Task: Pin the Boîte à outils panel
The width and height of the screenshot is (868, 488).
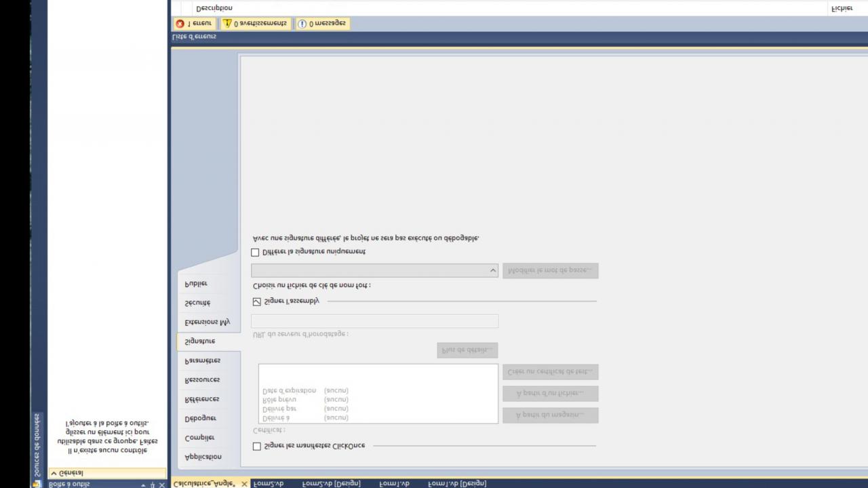Action: [x=153, y=485]
